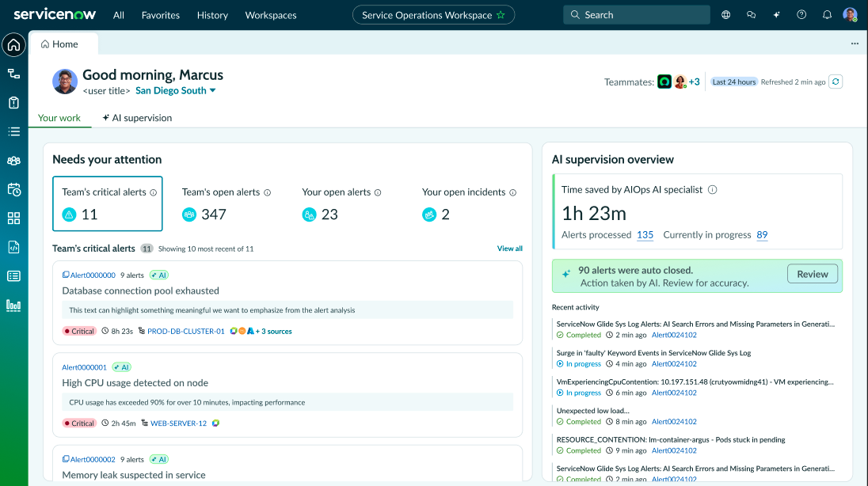Viewport: 868px width, 486px height.
Task: Click the globe language icon in header
Action: (x=725, y=15)
